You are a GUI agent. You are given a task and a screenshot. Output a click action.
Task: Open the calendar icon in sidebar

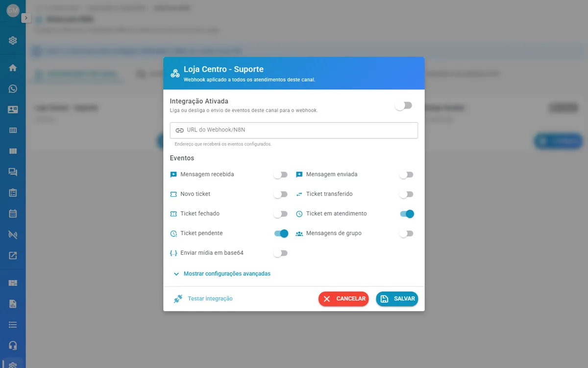pyautogui.click(x=13, y=213)
